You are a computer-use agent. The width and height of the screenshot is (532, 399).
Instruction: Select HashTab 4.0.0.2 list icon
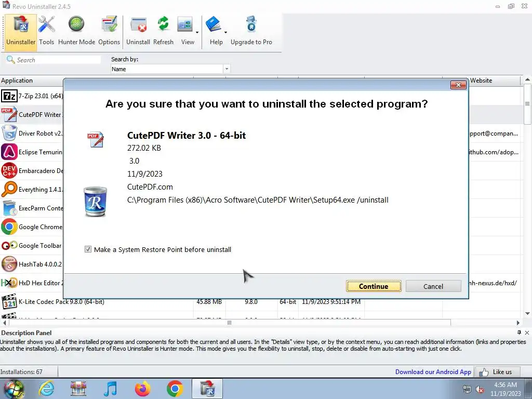coord(9,264)
